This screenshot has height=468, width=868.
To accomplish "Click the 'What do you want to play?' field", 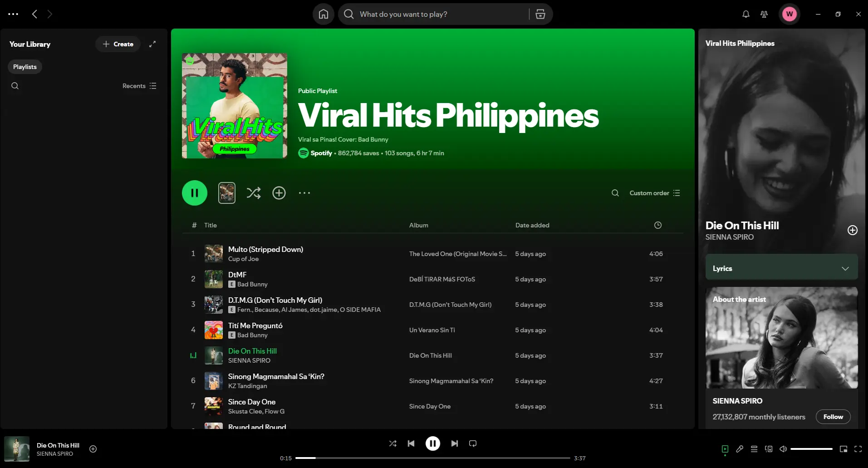I will coord(440,14).
